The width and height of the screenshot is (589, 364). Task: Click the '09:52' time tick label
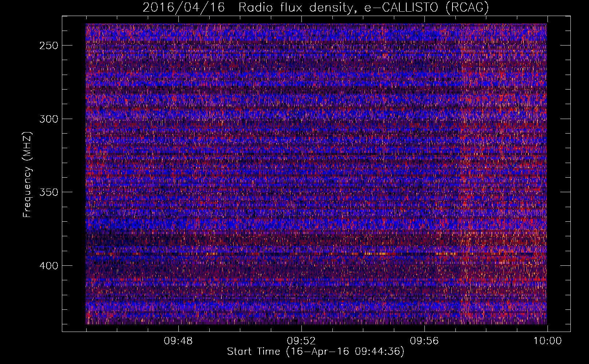301,341
